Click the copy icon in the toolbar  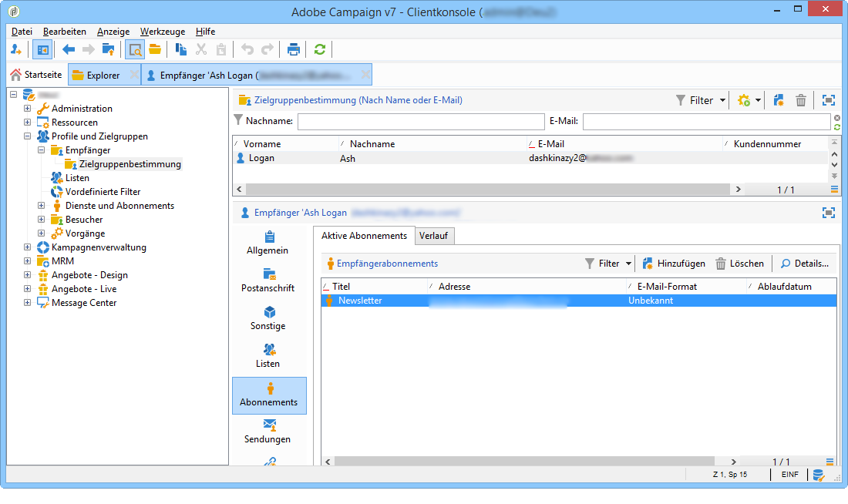point(181,50)
